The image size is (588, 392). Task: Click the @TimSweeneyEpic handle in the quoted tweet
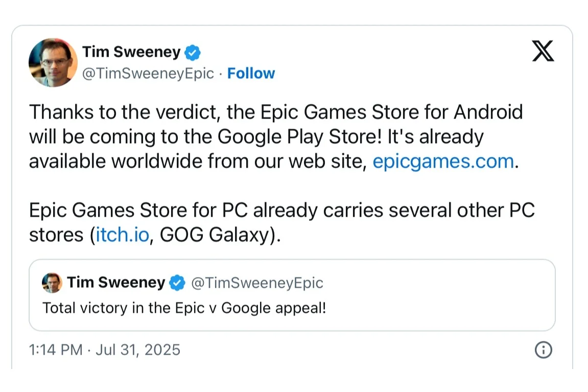[257, 283]
